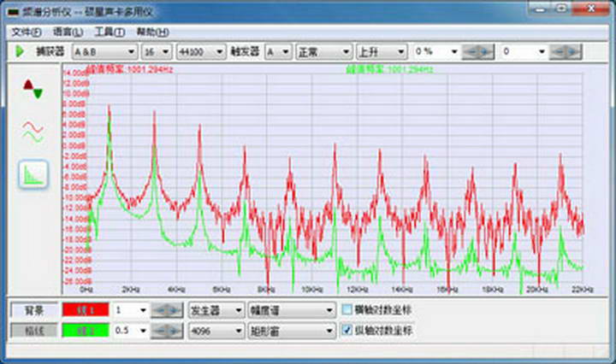The image size is (616, 364).
Task: Open the 矩形窗 window function dropdown
Action: pyautogui.click(x=291, y=330)
